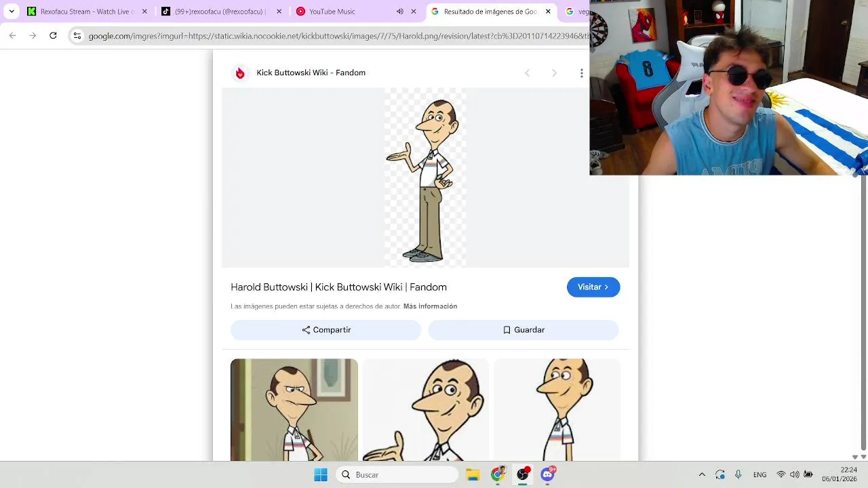Go back using browser back arrow

pyautogui.click(x=12, y=35)
